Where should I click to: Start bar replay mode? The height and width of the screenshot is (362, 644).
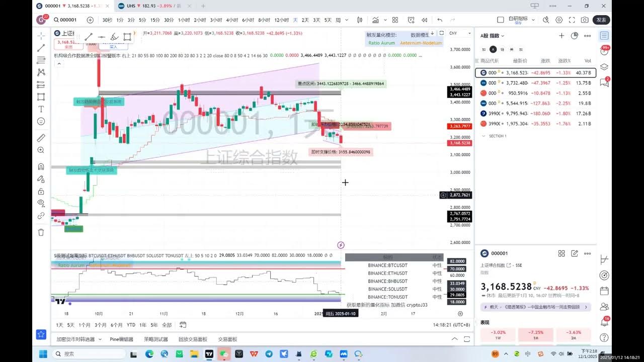point(425,20)
